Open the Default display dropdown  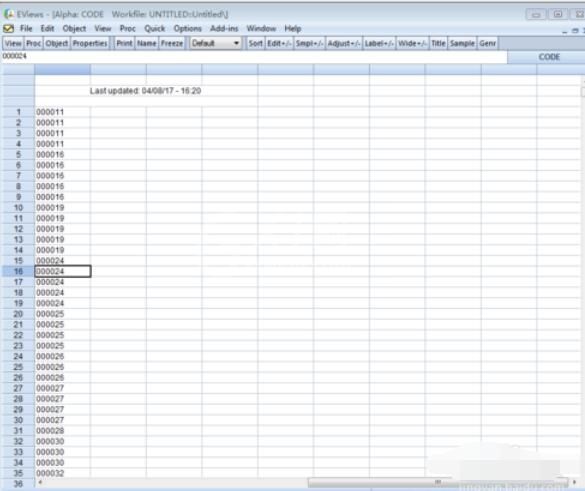pos(216,43)
